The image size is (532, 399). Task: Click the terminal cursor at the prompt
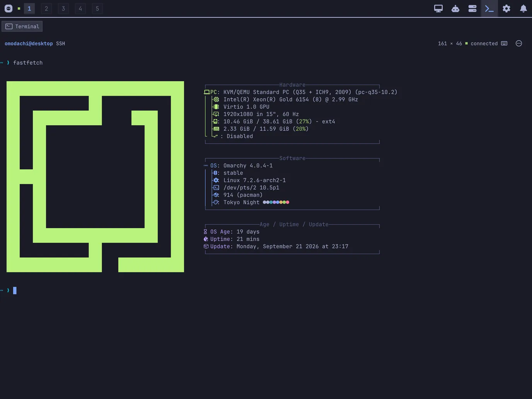(x=15, y=290)
